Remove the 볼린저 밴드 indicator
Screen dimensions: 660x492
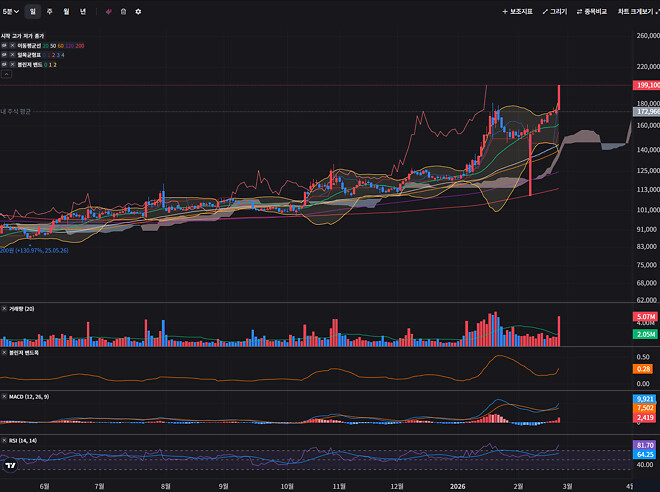click(13, 65)
